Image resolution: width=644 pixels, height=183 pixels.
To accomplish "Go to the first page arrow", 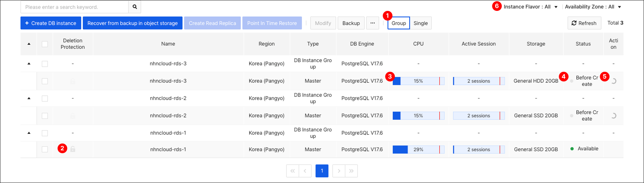I will pos(293,171).
